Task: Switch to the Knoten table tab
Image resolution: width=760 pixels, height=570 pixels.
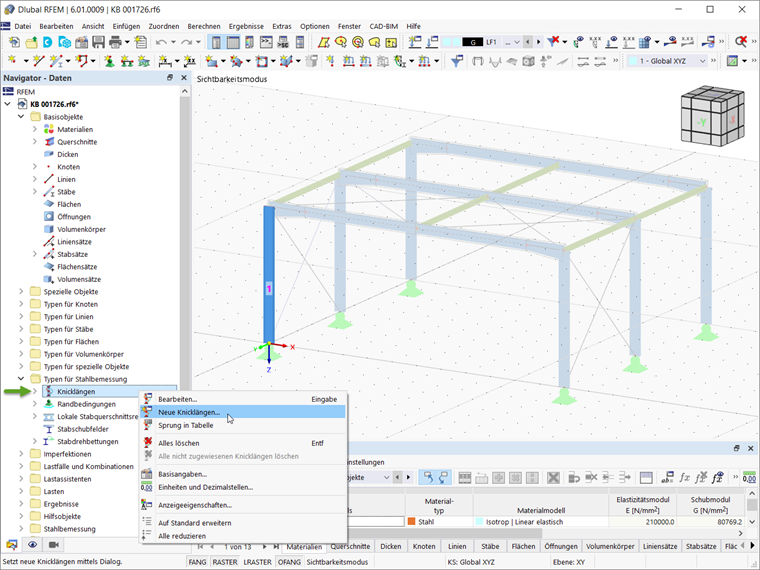Action: [424, 546]
